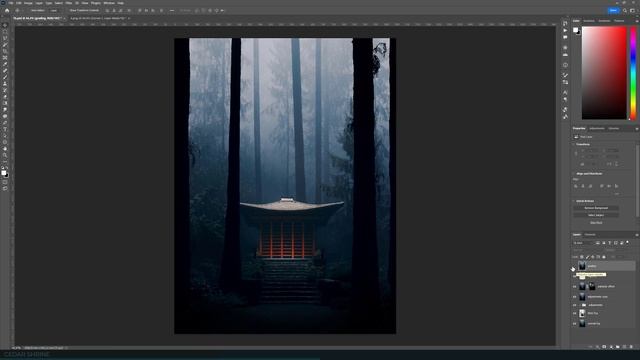Click the three-dots more options in options bar
The height and width of the screenshot is (360, 640).
(x=172, y=11)
